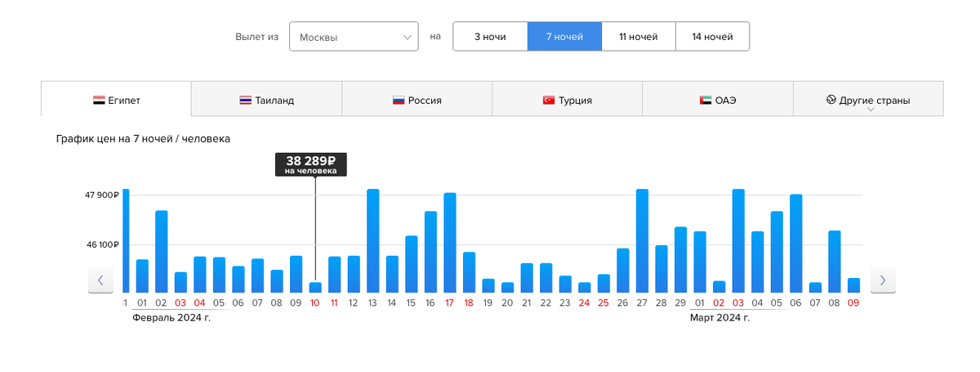Click the red date label 11
Viewport: 980px width, 372px height.
[334, 303]
